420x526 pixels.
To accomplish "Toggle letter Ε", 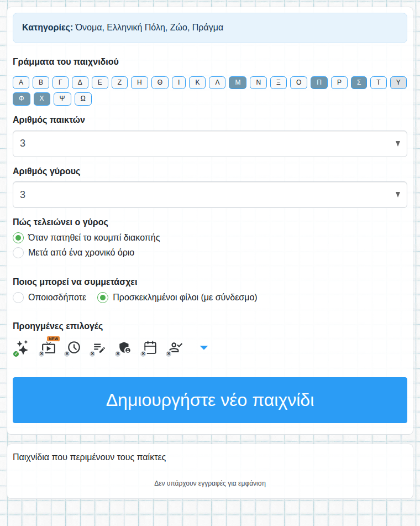I will click(x=100, y=82).
